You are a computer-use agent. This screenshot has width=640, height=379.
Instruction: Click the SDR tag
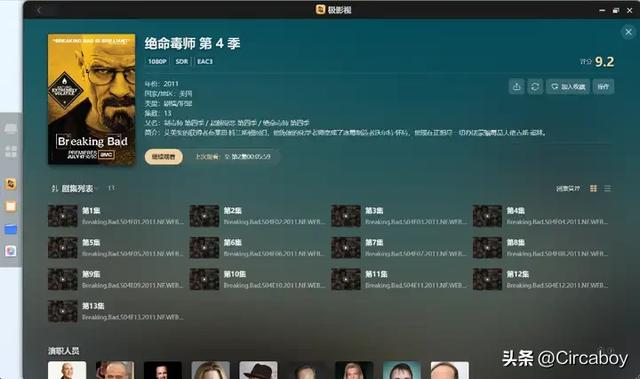pos(182,62)
